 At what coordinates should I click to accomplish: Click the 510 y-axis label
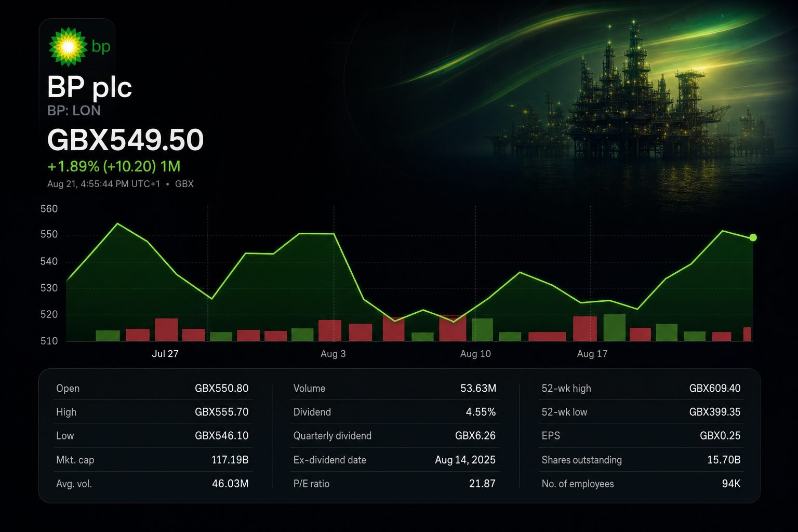pyautogui.click(x=49, y=341)
